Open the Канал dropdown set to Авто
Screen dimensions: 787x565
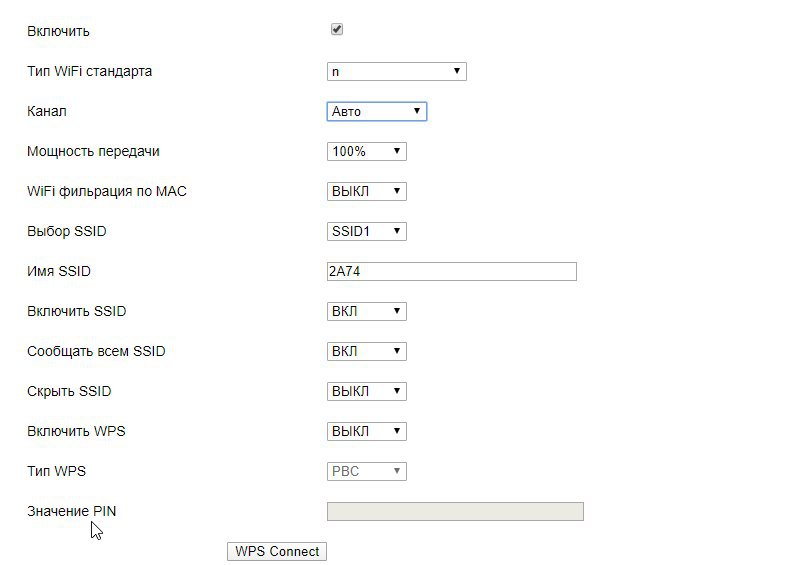(376, 111)
